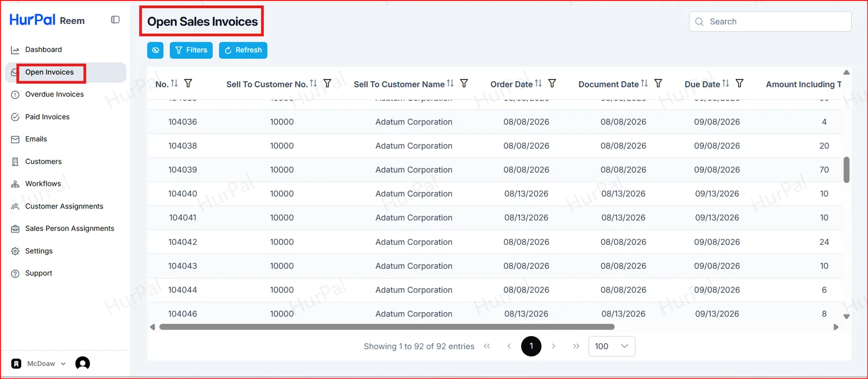Click the Support question mark icon
Viewport: 868px width, 379px height.
(15, 274)
